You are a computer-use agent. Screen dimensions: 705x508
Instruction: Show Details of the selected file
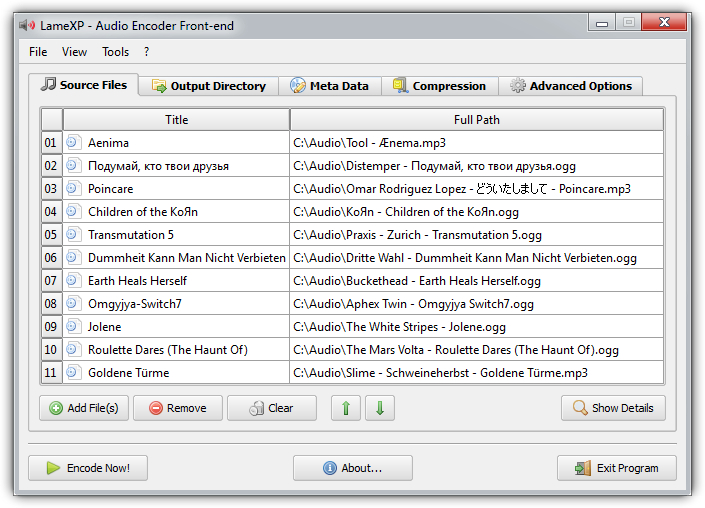613,408
